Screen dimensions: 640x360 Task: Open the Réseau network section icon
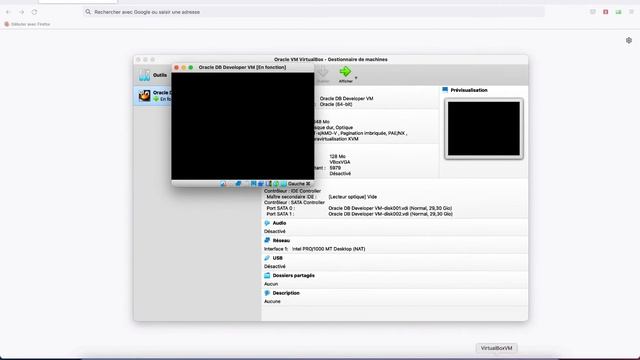[267, 240]
